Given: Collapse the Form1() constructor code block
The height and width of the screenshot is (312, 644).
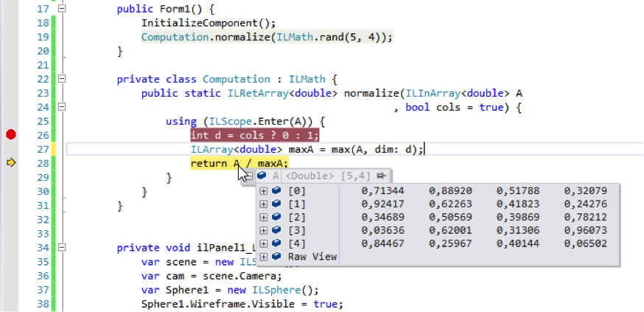Looking at the screenshot, I should (62, 9).
